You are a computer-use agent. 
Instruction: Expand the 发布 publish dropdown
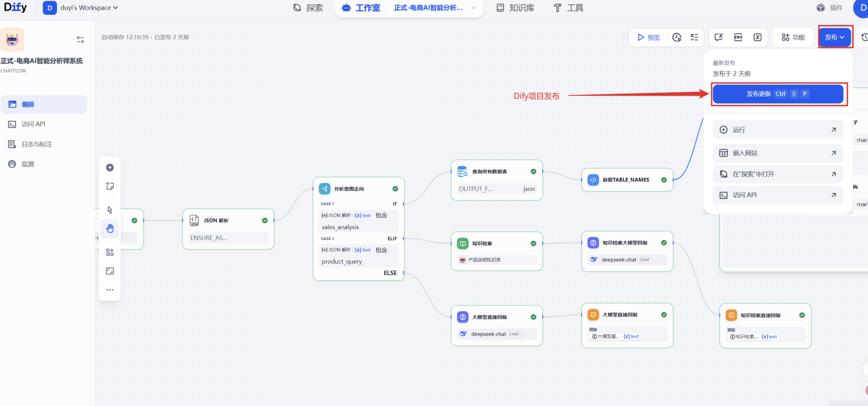pyautogui.click(x=835, y=37)
